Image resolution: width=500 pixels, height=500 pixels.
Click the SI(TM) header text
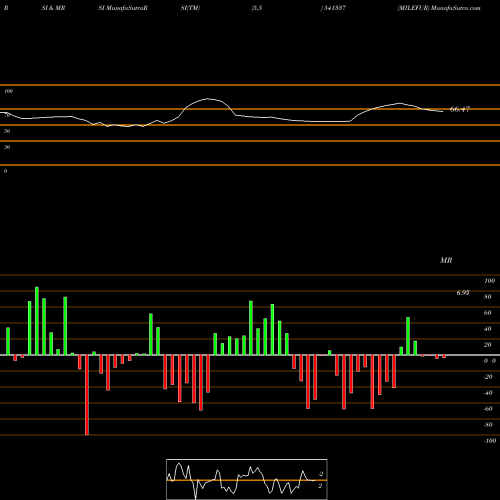pyautogui.click(x=190, y=8)
